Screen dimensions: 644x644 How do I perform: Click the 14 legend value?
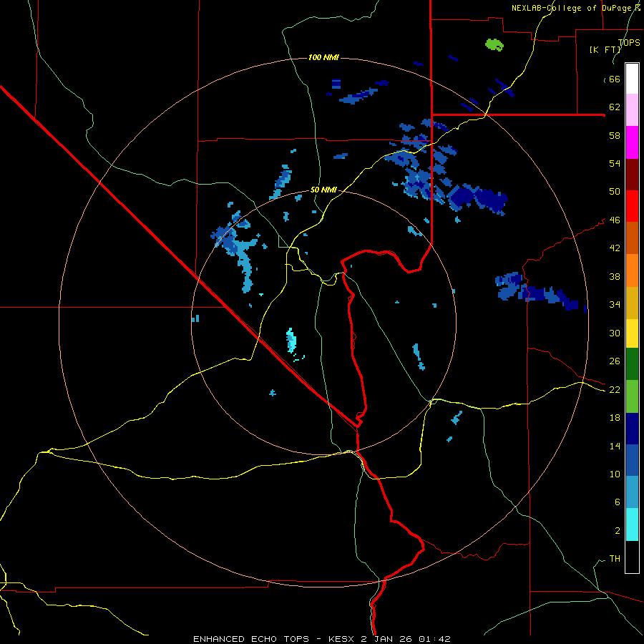[615, 446]
